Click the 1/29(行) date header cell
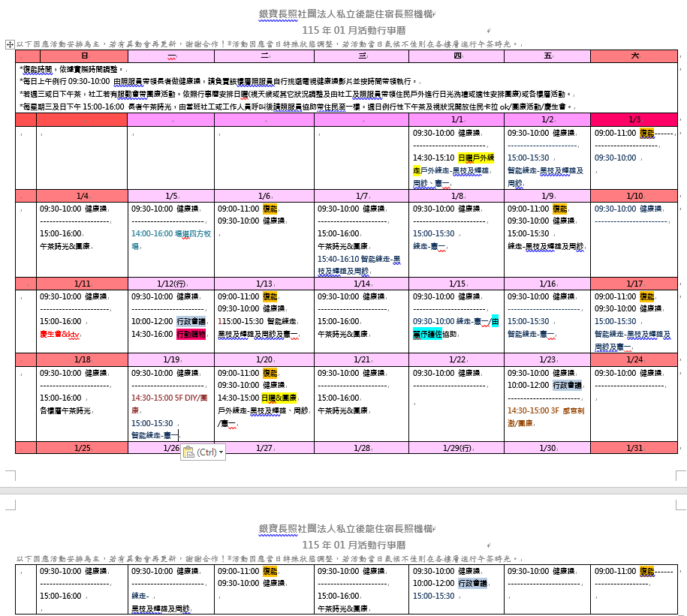This screenshot has width=687, height=616. pos(456,448)
